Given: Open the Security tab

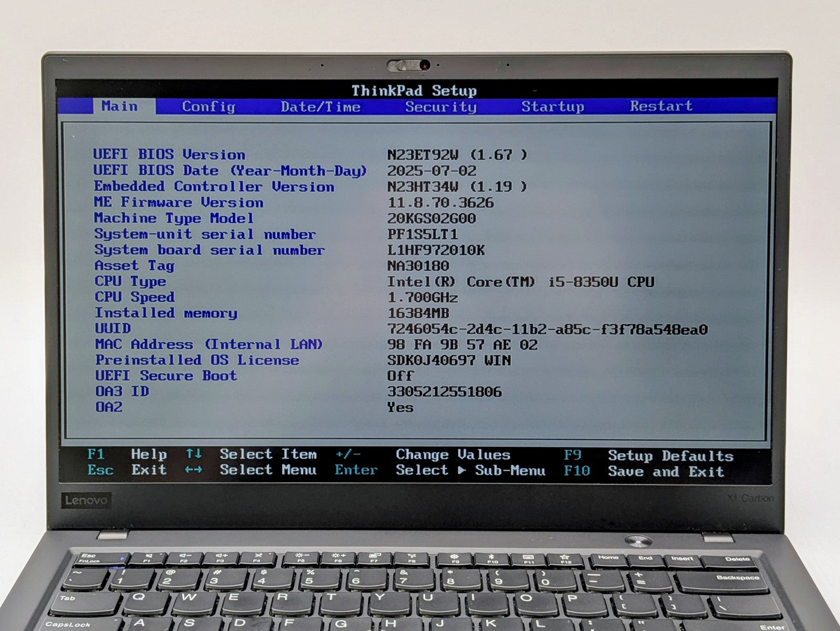Looking at the screenshot, I should (x=441, y=107).
